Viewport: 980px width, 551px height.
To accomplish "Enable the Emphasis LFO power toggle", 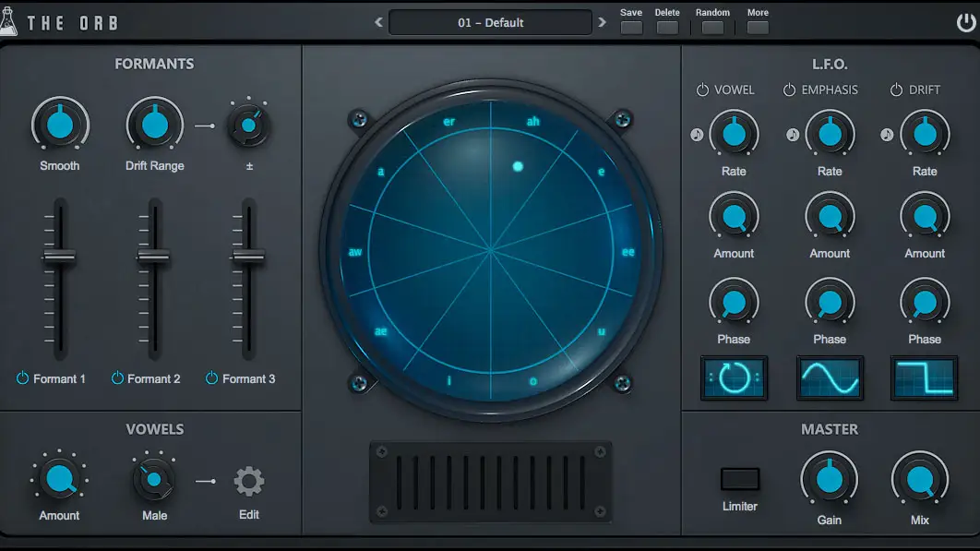I will [x=789, y=90].
